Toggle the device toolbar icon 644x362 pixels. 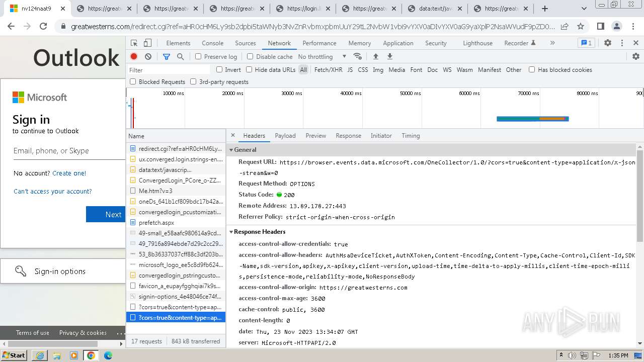(x=147, y=43)
